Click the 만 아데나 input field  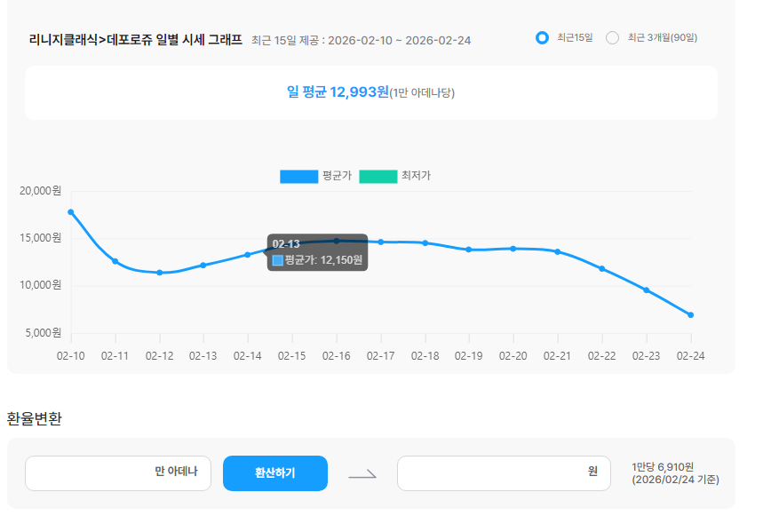118,472
